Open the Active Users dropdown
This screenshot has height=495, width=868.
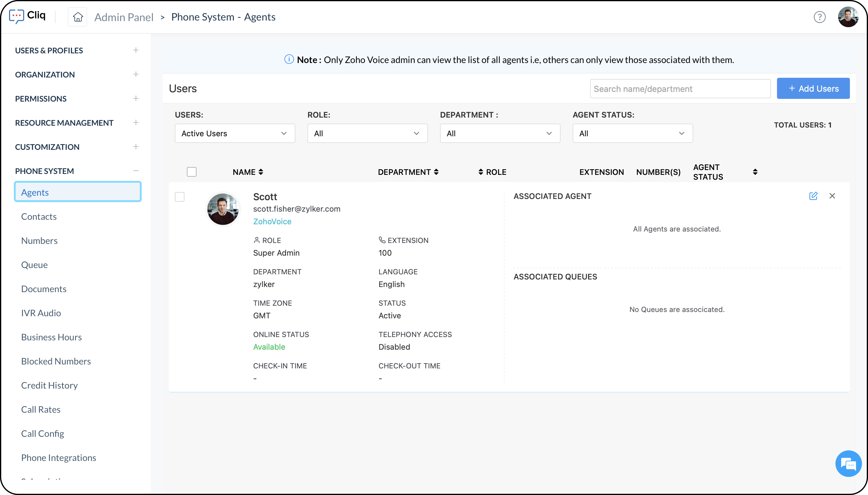click(234, 133)
